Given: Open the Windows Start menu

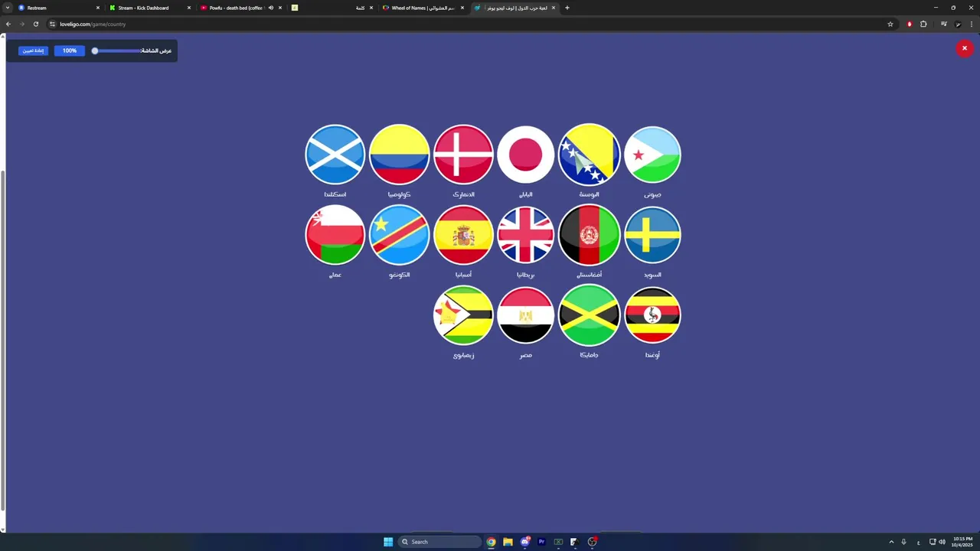Looking at the screenshot, I should [x=388, y=542].
